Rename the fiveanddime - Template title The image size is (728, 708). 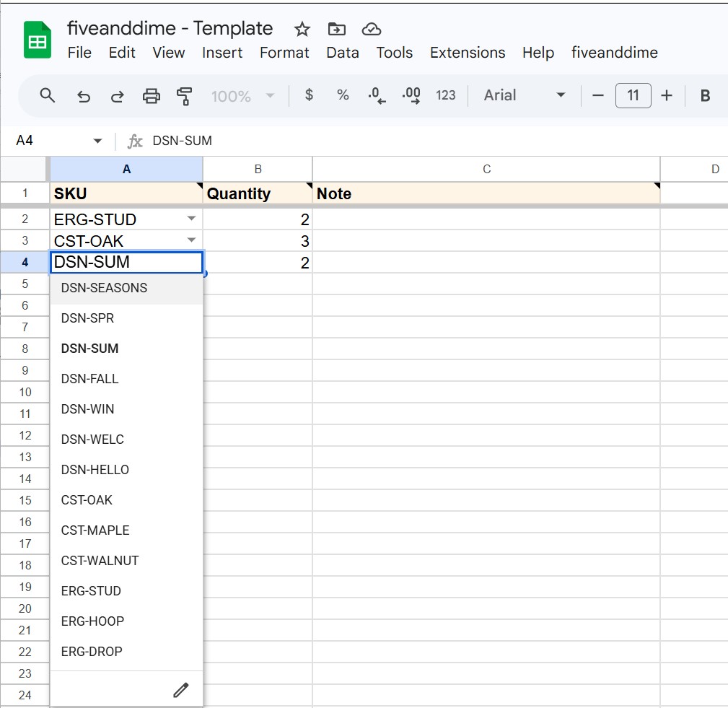point(170,29)
